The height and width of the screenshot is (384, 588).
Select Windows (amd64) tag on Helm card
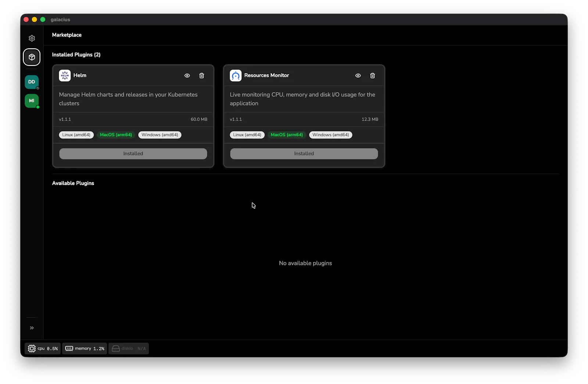click(x=160, y=135)
